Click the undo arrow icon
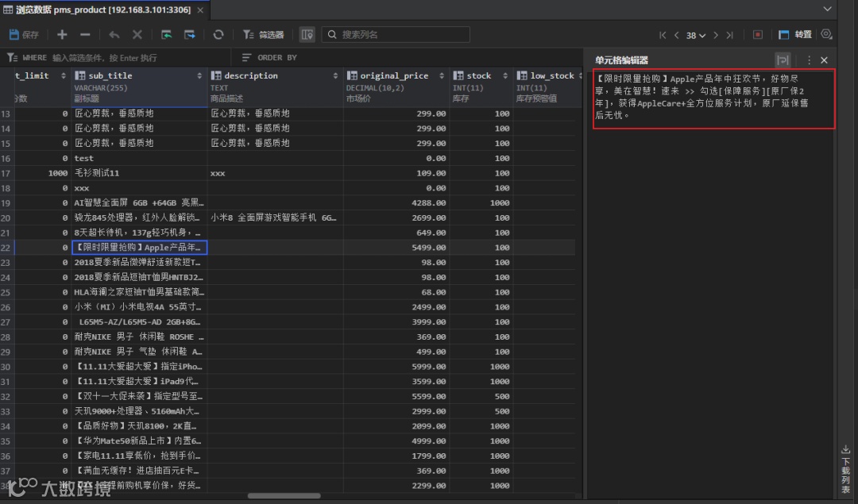This screenshot has height=504, width=858. [x=114, y=34]
